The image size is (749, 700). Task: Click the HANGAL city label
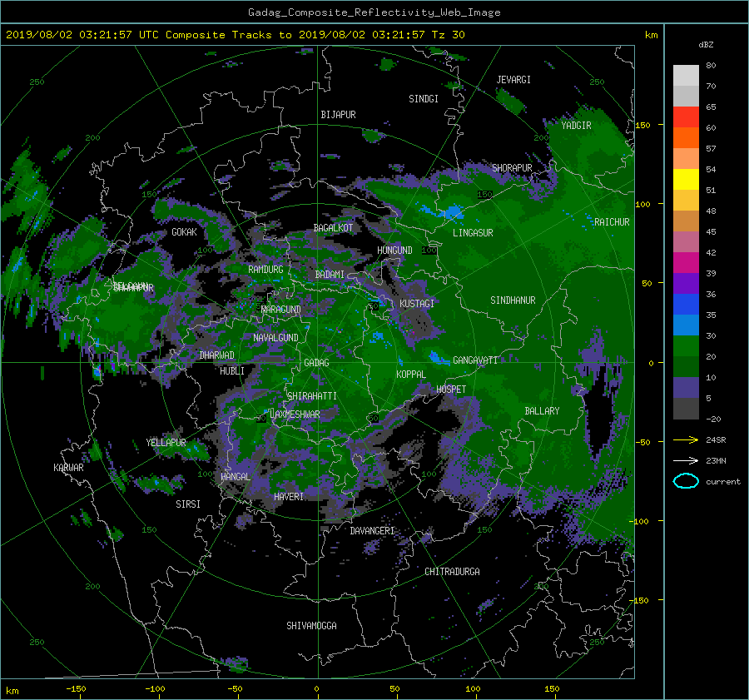tap(236, 477)
